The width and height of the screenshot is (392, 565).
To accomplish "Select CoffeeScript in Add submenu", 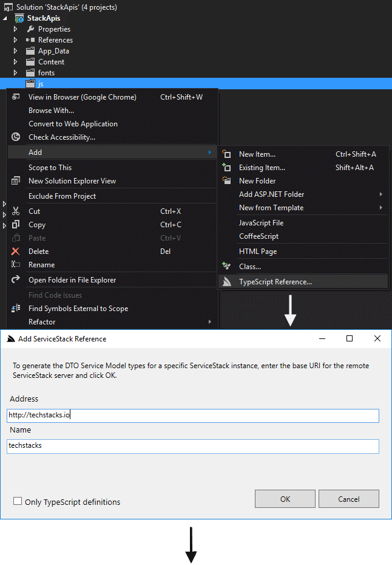I will point(303,236).
